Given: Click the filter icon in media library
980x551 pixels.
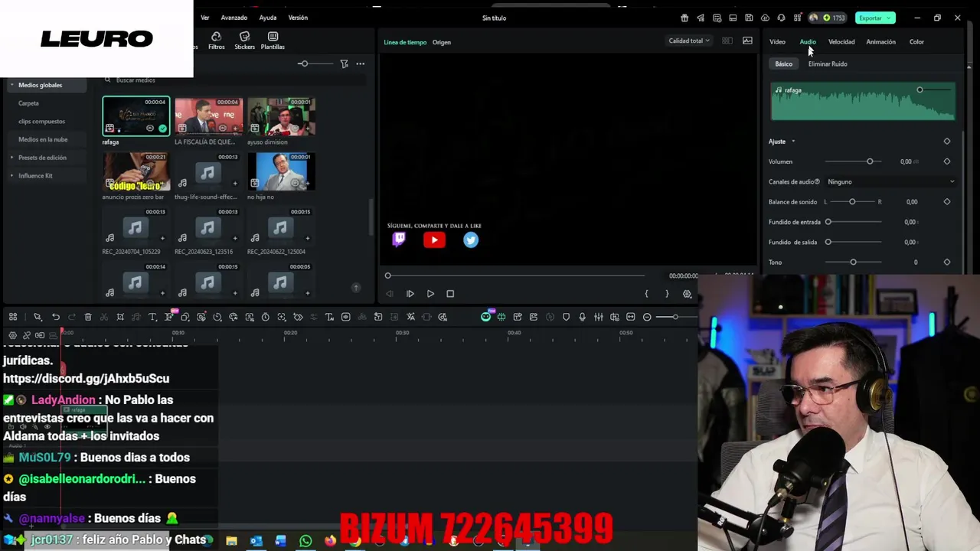Looking at the screenshot, I should 344,64.
